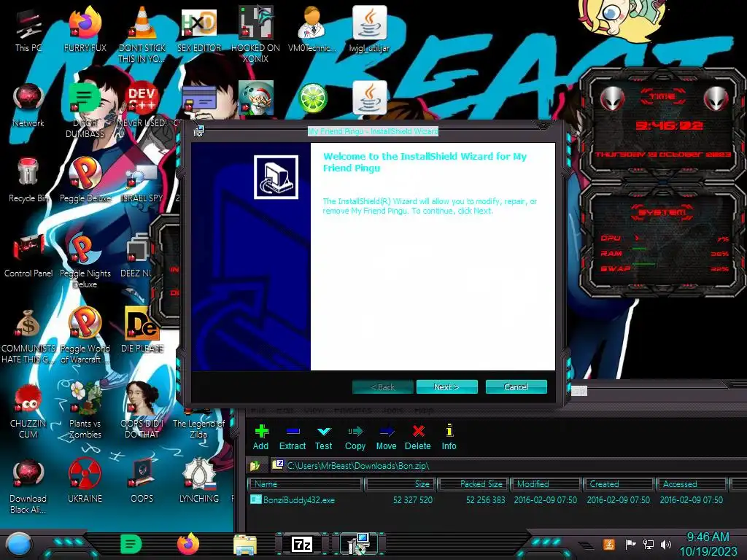
Task: Select the UKRAINE radiation-symbol shortcut
Action: coord(85,480)
